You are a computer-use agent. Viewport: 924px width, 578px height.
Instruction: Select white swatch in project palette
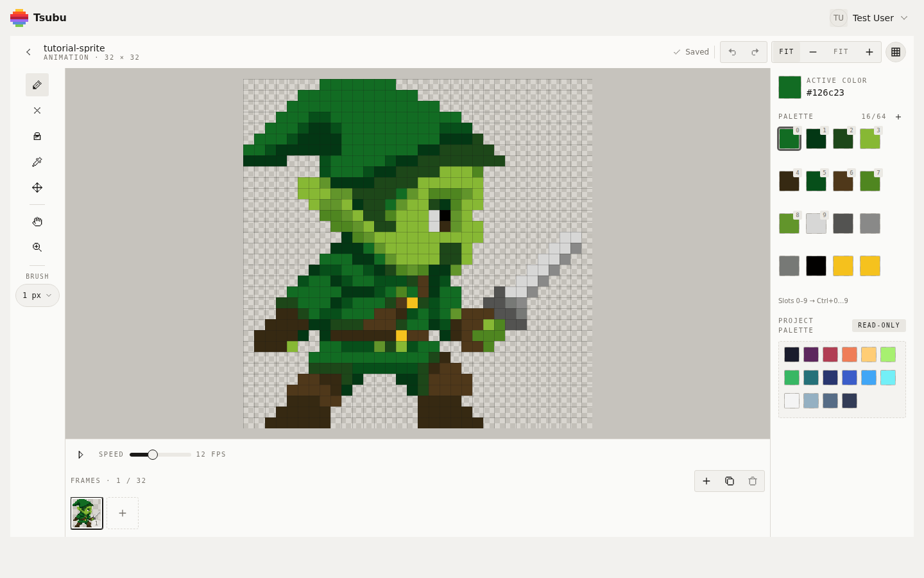pyautogui.click(x=792, y=401)
